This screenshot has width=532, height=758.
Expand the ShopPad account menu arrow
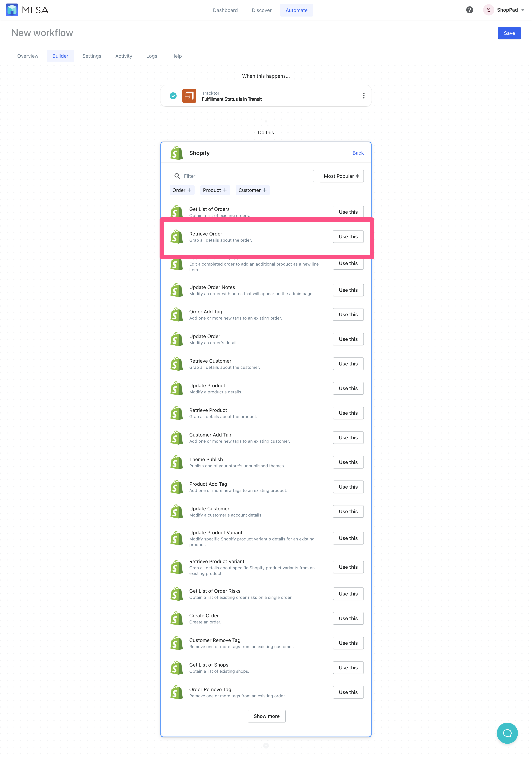[523, 10]
